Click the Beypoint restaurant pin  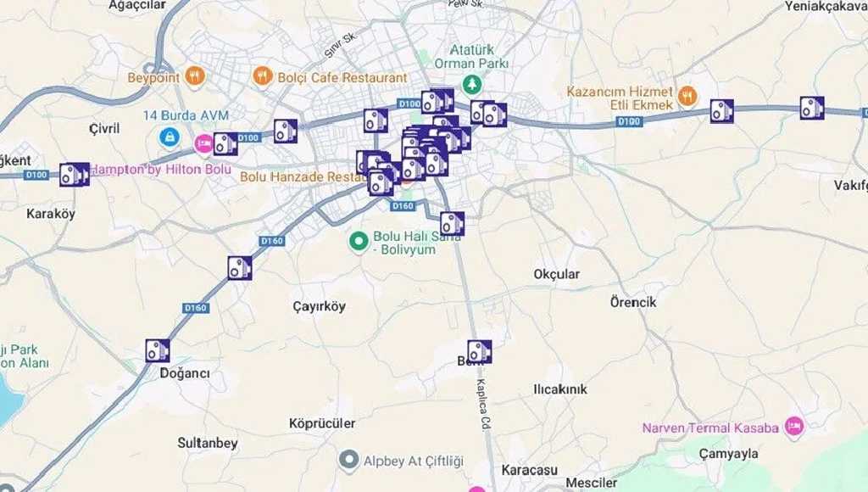pos(194,75)
